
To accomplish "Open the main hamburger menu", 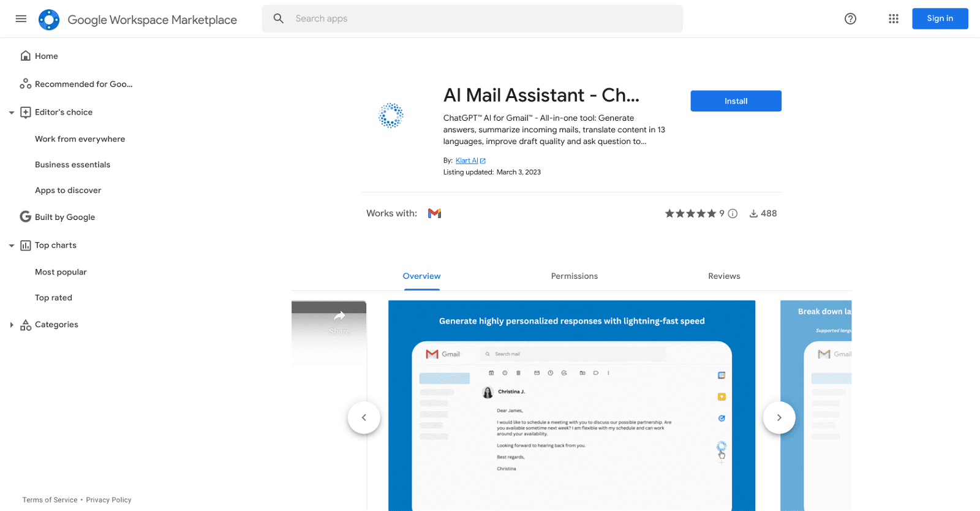I will click(x=21, y=18).
